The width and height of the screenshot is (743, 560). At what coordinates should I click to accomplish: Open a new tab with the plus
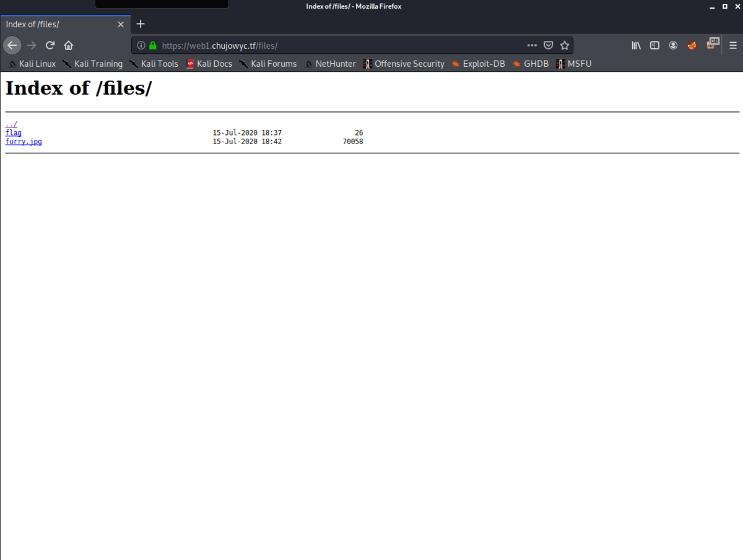(x=140, y=24)
